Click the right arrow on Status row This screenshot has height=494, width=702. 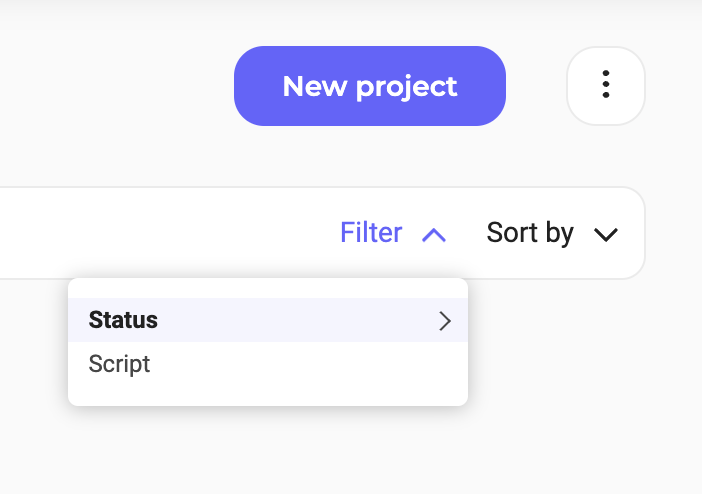pyautogui.click(x=445, y=321)
